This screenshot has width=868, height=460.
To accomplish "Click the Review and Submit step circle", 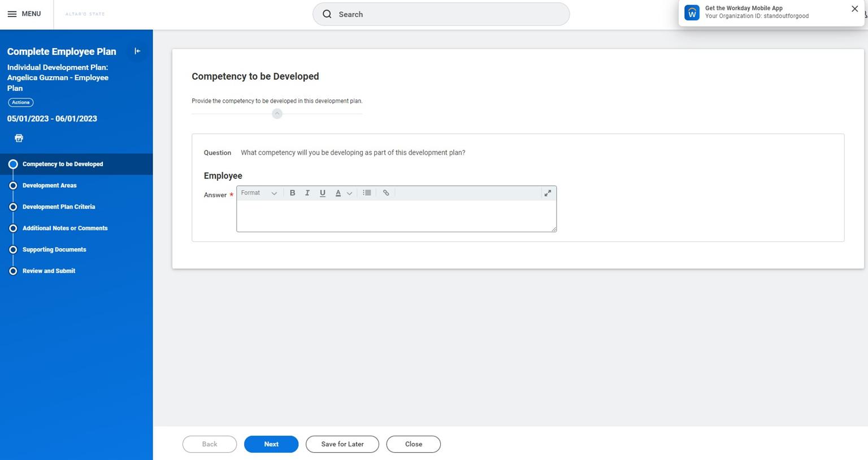I will pos(13,271).
